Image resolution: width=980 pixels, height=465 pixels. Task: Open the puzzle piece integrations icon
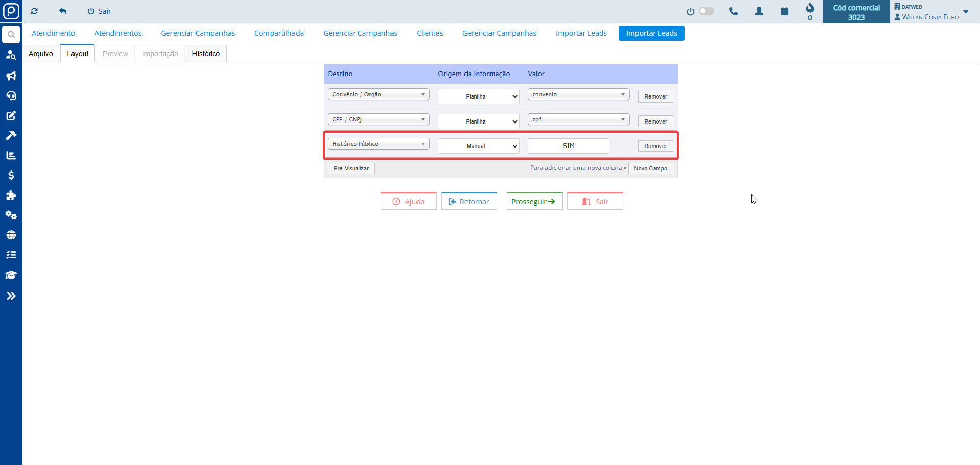tap(11, 195)
